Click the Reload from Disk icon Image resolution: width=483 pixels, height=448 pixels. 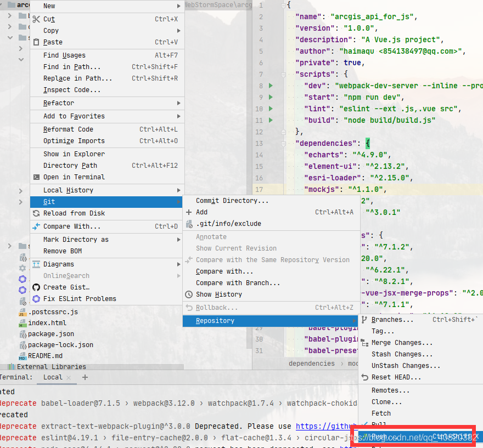36,213
